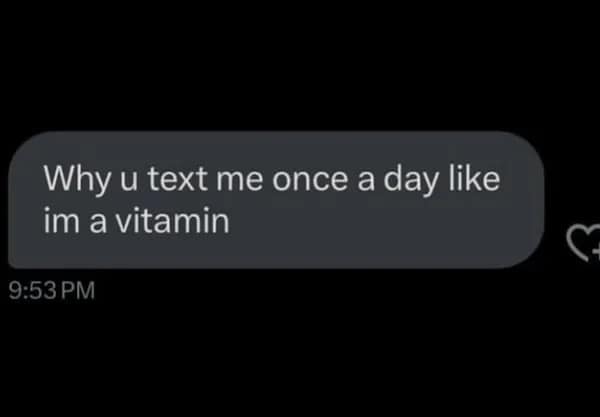Image resolution: width=600 pixels, height=417 pixels.
Task: Click the letter "u" after Why
Action: 129,180
